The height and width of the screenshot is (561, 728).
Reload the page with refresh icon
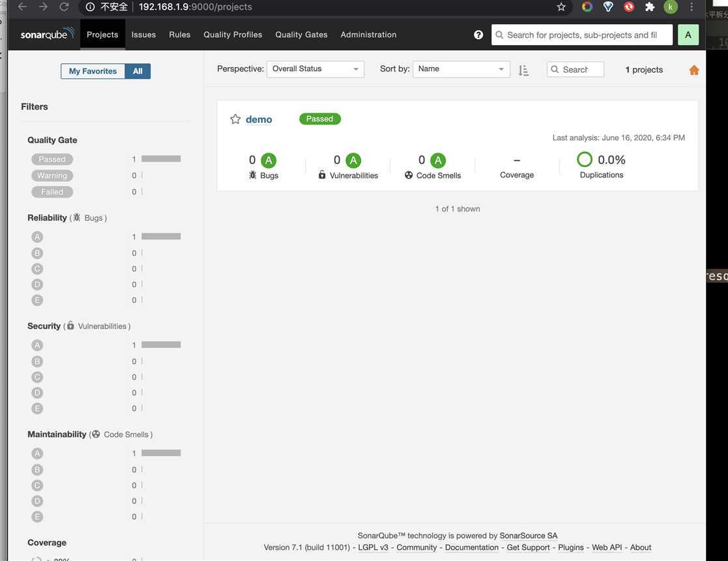coord(64,7)
